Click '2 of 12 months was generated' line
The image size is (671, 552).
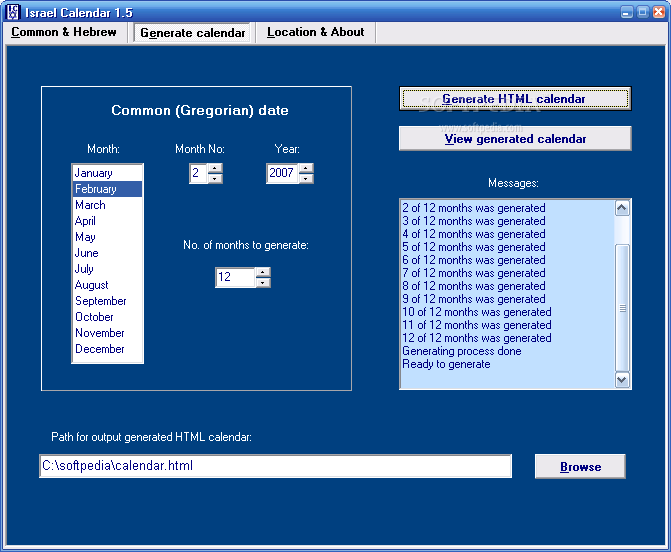[474, 208]
